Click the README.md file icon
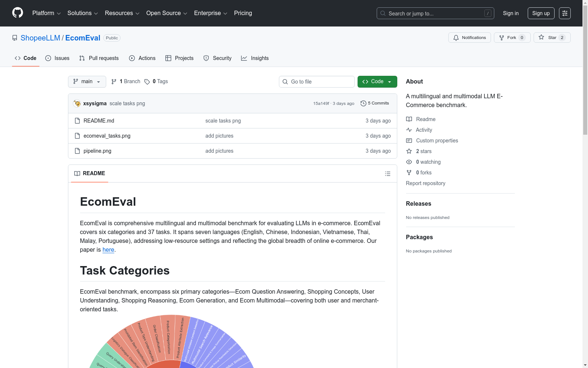Screen dimensions: 588x368 click(x=77, y=121)
